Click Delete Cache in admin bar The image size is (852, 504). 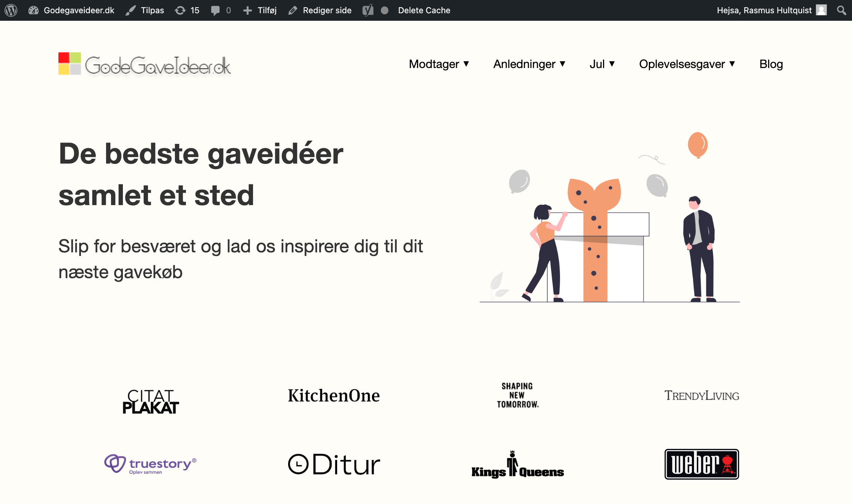coord(424,10)
